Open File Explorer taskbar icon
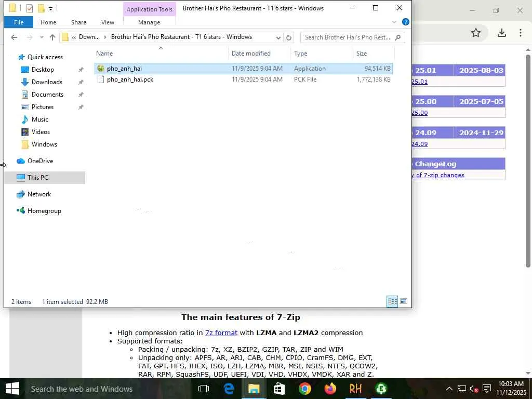The image size is (532, 399). pos(254,389)
